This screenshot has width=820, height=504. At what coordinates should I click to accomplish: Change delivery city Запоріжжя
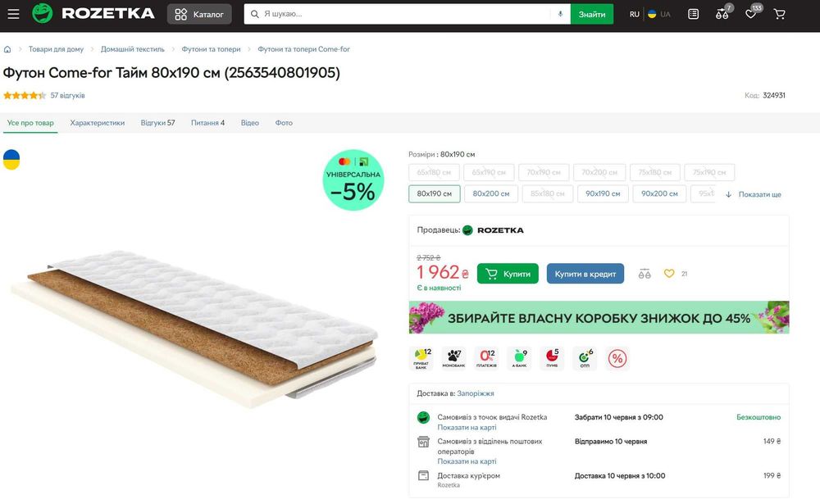pos(476,393)
